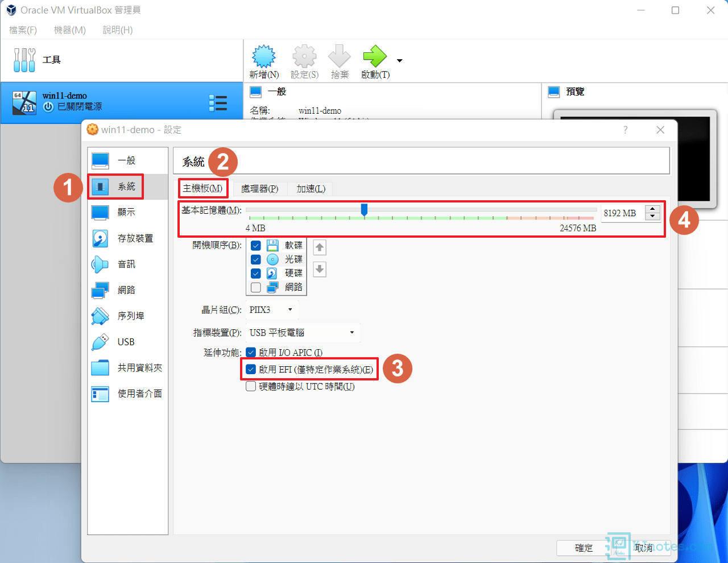Open the win11-demo machine menu list icon
Image resolution: width=728 pixels, height=563 pixels.
tap(218, 103)
